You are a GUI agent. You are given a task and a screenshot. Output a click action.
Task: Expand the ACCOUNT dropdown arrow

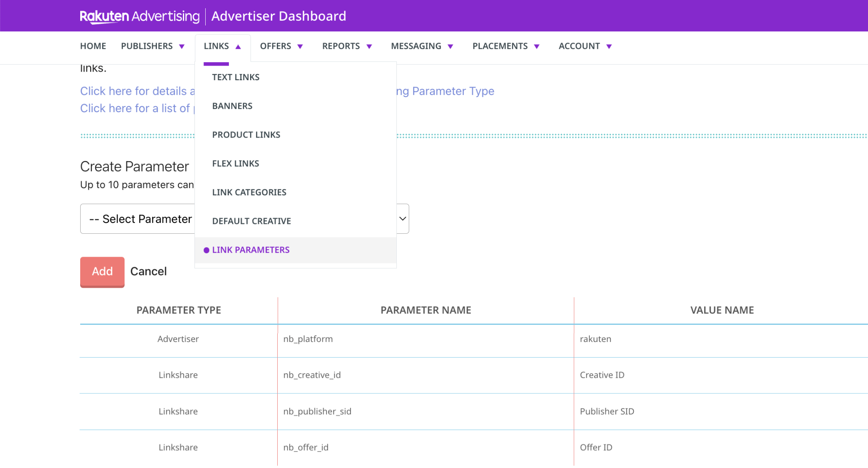609,47
